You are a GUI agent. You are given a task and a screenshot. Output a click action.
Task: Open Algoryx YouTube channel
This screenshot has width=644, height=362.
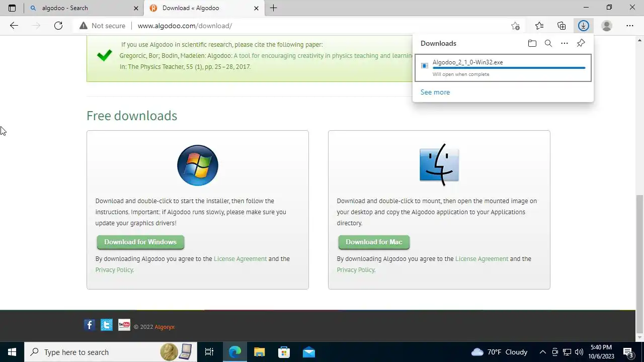tap(124, 325)
